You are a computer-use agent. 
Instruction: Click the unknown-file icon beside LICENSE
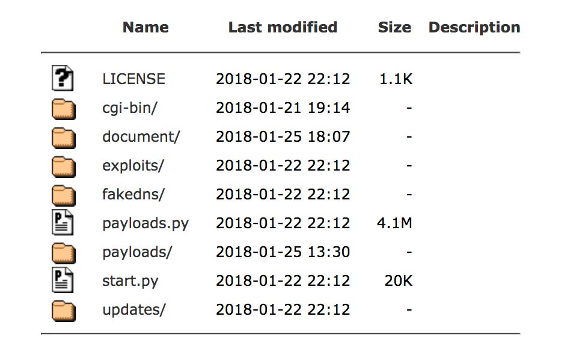click(x=63, y=79)
